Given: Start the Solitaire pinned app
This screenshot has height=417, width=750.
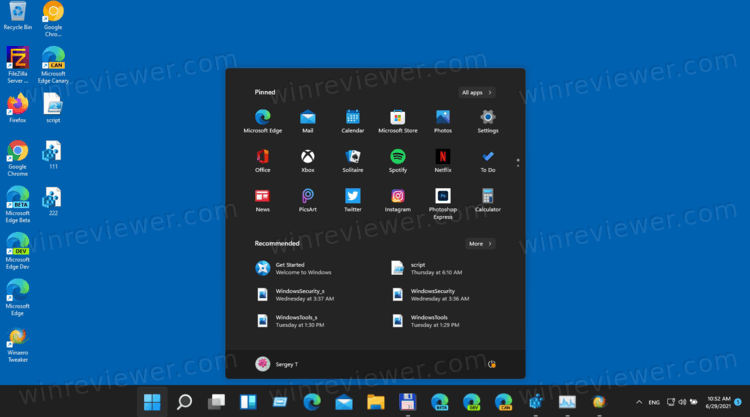Looking at the screenshot, I should click(353, 161).
